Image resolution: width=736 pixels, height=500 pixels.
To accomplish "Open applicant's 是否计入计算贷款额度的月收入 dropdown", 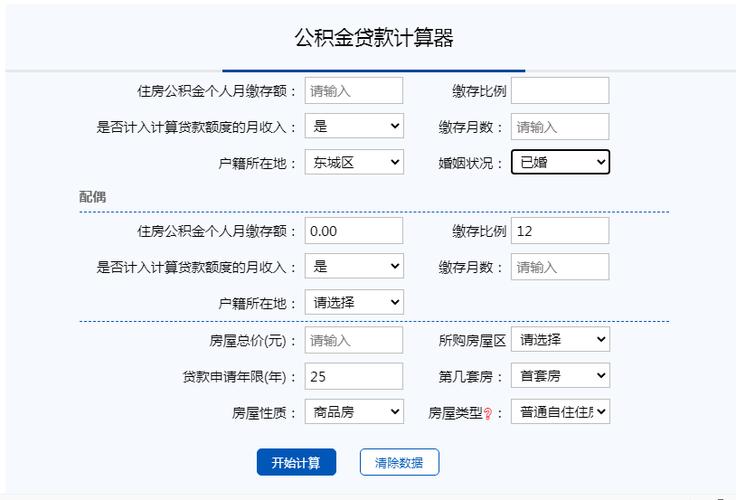I will tap(354, 126).
